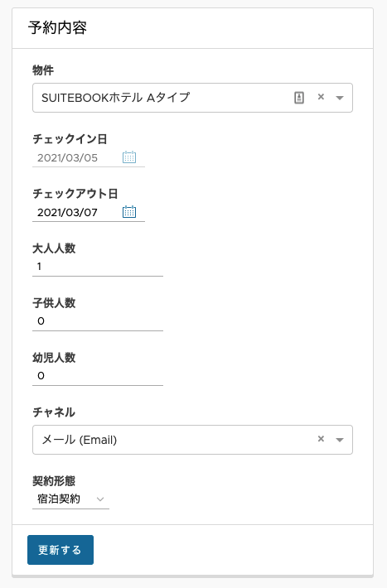Screen dimensions: 387x588
Task: Focus the 幼児人数 number field
Action: 98,376
